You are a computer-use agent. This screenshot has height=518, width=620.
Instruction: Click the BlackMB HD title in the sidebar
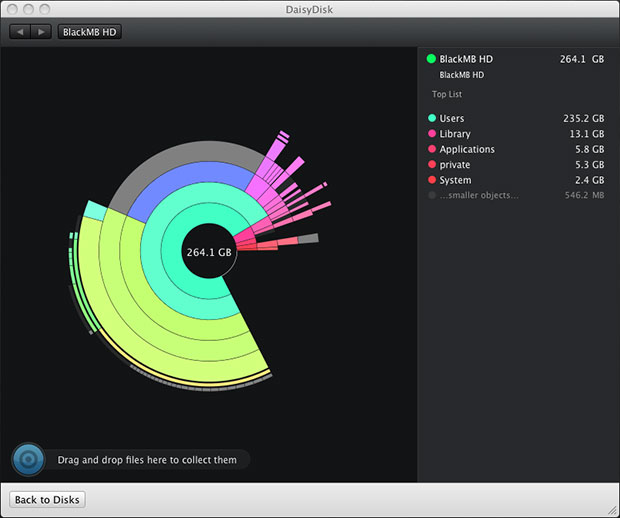tap(466, 59)
